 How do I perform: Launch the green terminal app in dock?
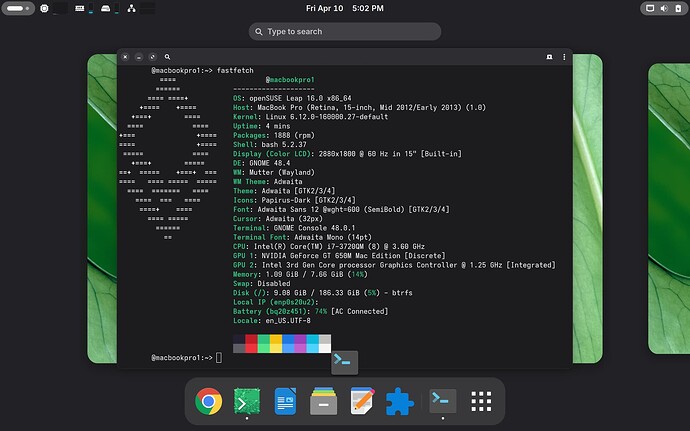pos(247,401)
